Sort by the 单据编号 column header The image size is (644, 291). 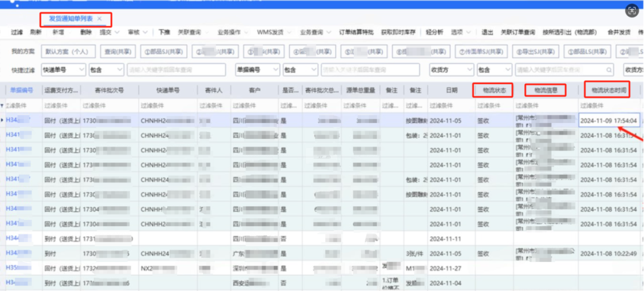[x=21, y=90]
